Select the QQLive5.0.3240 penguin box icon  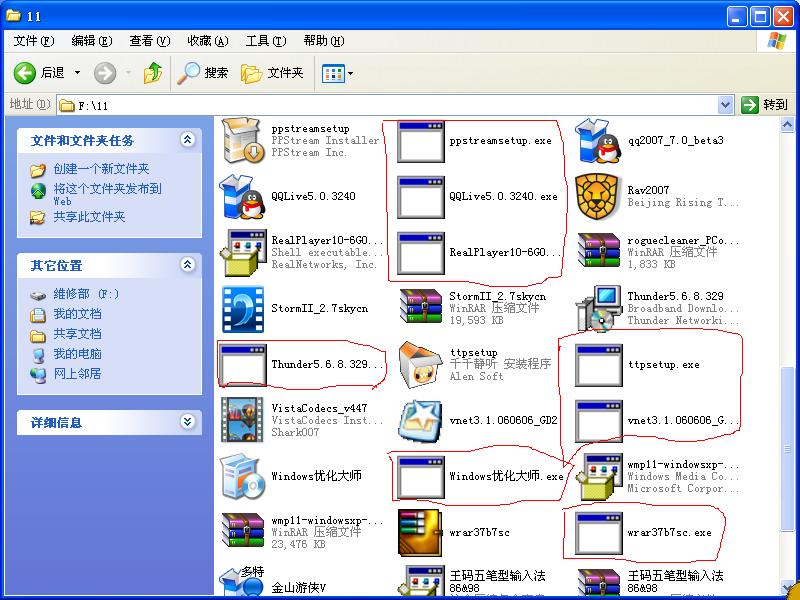click(242, 196)
